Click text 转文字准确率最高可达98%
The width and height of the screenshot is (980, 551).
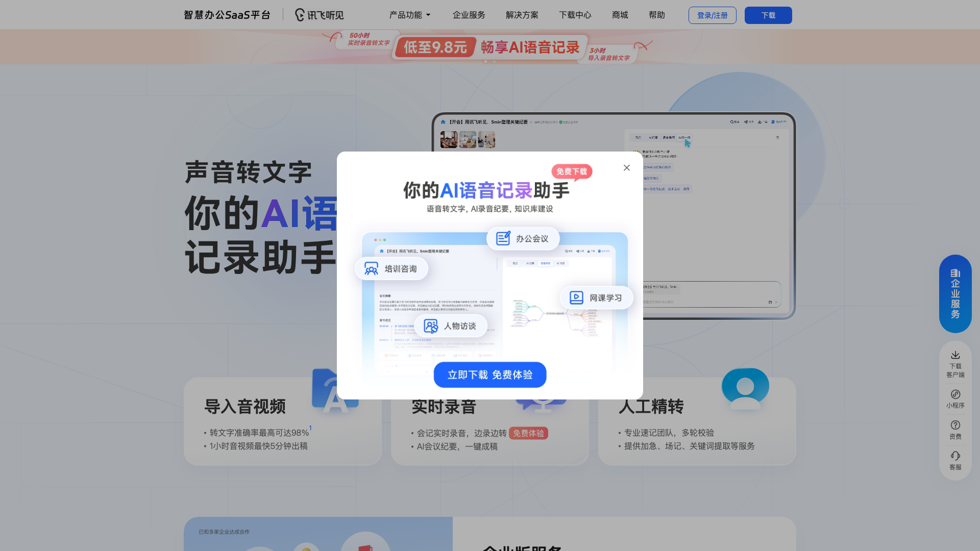coord(259,433)
